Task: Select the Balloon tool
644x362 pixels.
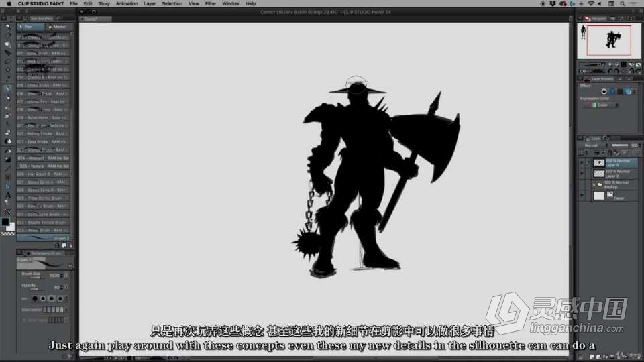Action: (7, 203)
